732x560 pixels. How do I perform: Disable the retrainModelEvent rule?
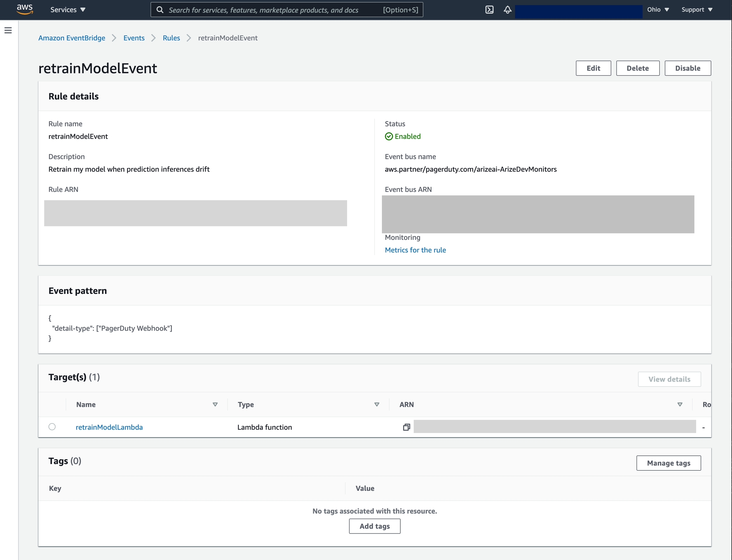point(687,68)
